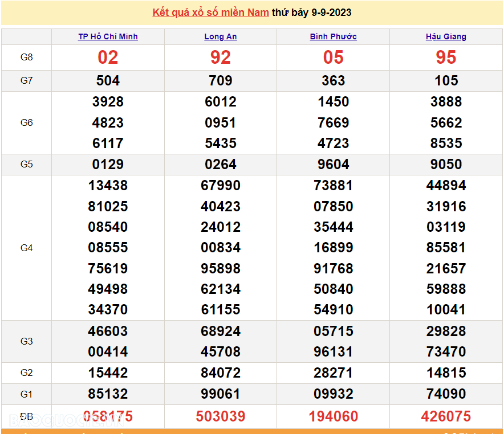The height and width of the screenshot is (434, 504).
Task: Select G7 number 709 under Long An
Action: (221, 80)
